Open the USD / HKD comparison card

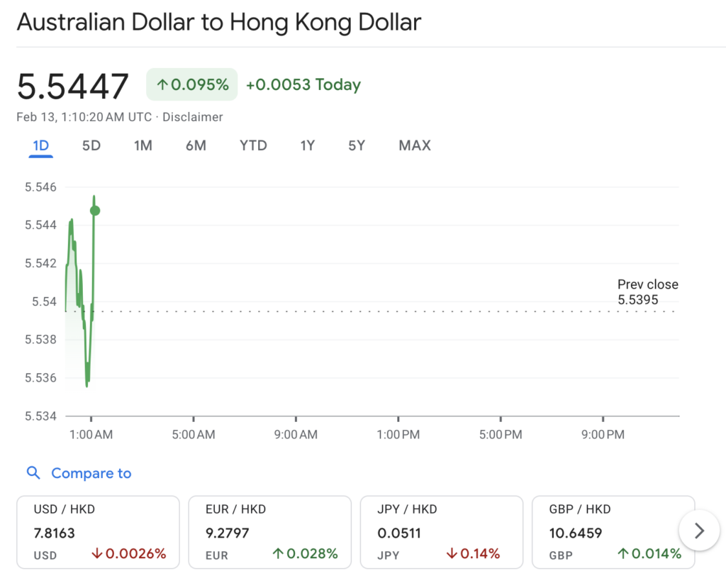click(99, 532)
